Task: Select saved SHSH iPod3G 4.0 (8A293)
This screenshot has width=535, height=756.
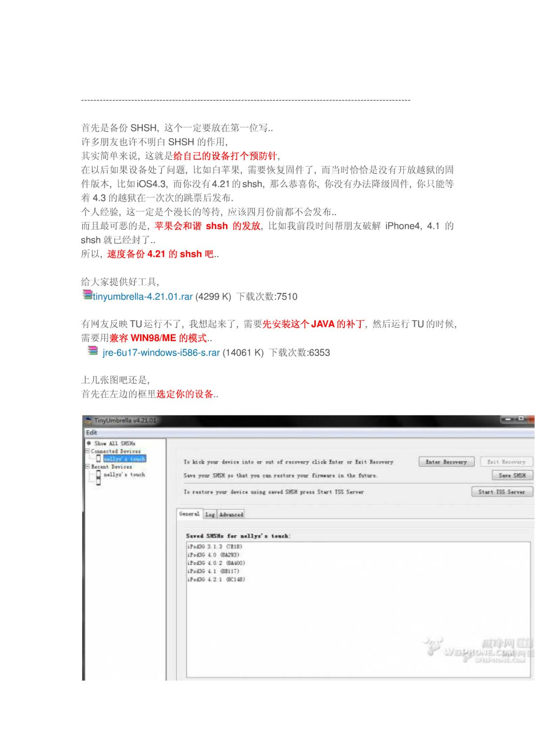Action: pyautogui.click(x=213, y=555)
